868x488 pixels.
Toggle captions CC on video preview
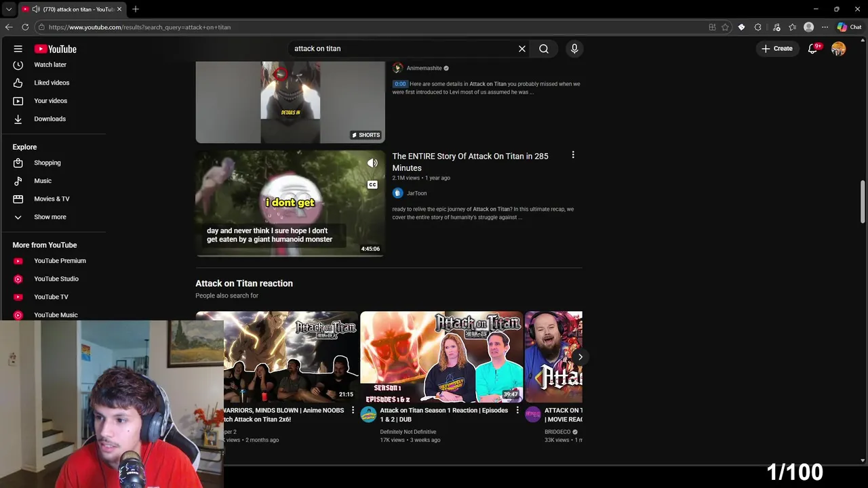click(372, 185)
